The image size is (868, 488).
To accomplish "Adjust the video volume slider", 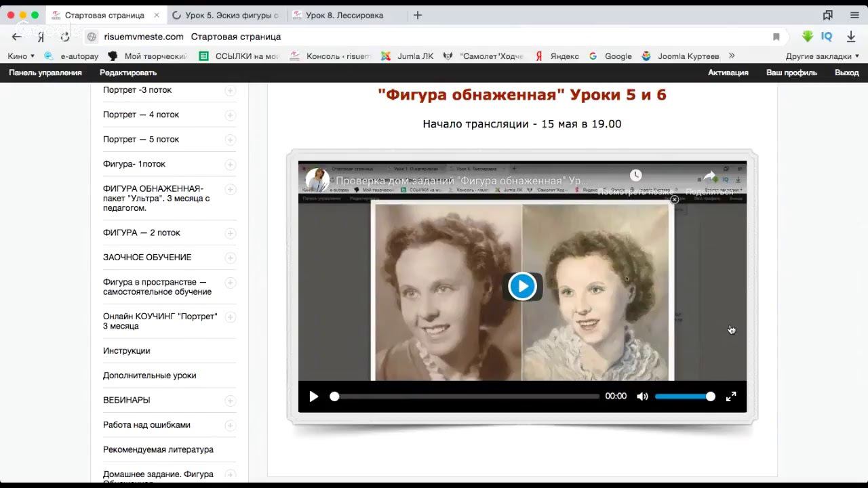I will pos(685,396).
